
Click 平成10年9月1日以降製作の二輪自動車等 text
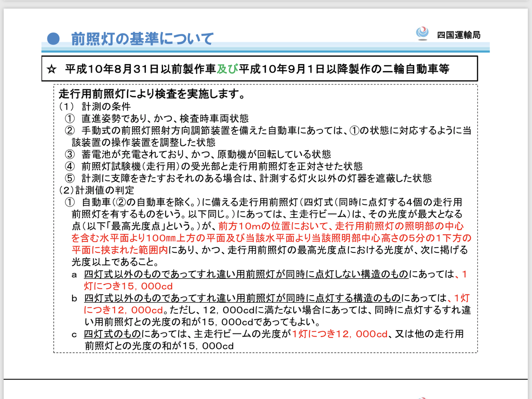[x=344, y=69]
